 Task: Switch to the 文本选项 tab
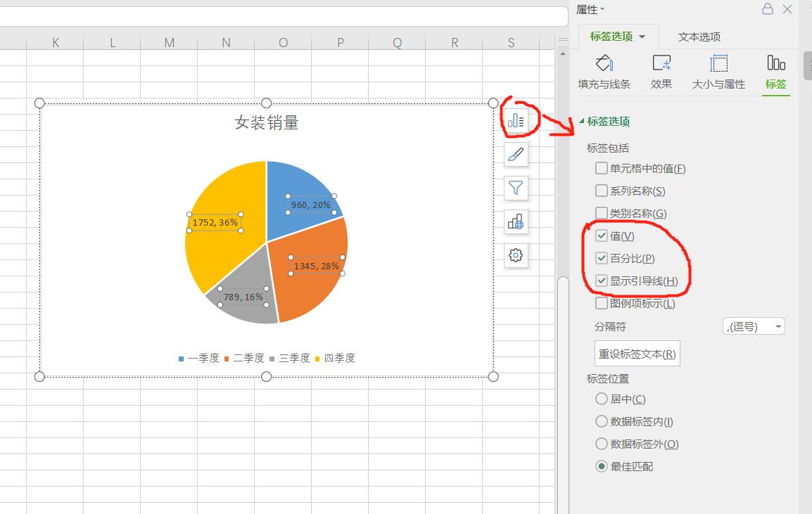point(699,37)
